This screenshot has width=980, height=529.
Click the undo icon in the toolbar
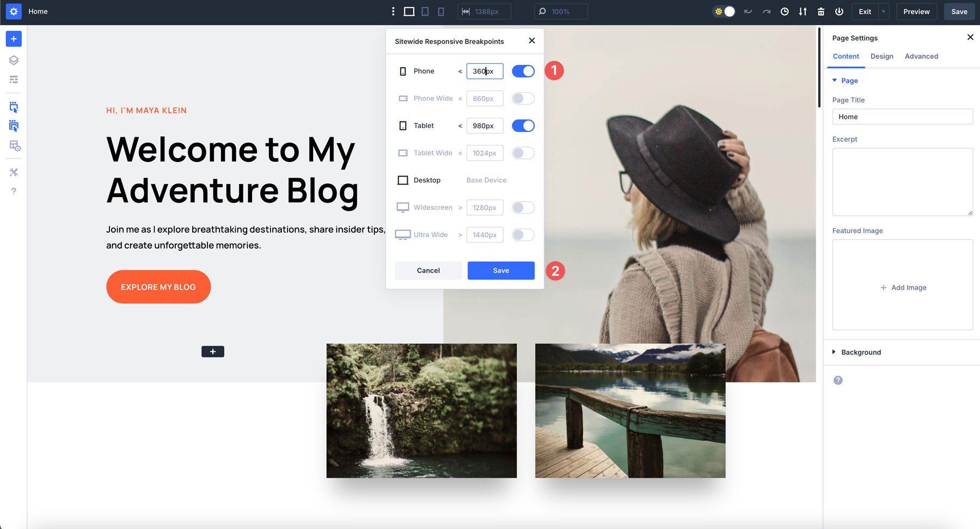[x=748, y=11]
